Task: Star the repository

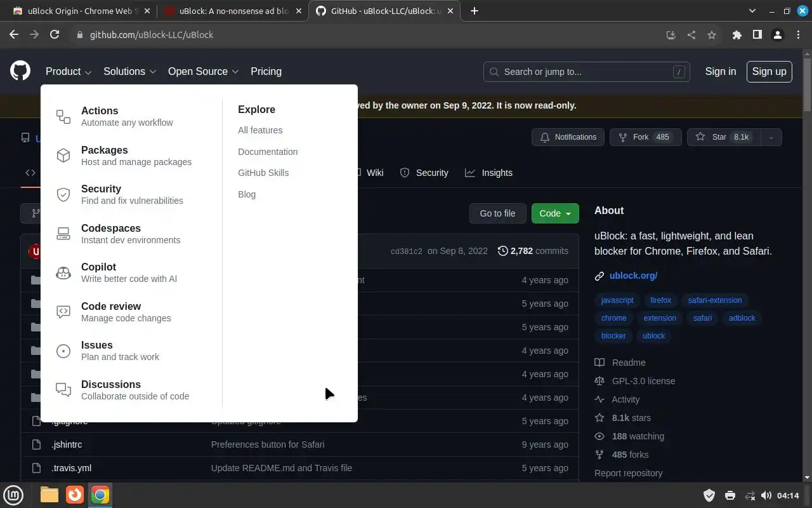Action: click(723, 137)
